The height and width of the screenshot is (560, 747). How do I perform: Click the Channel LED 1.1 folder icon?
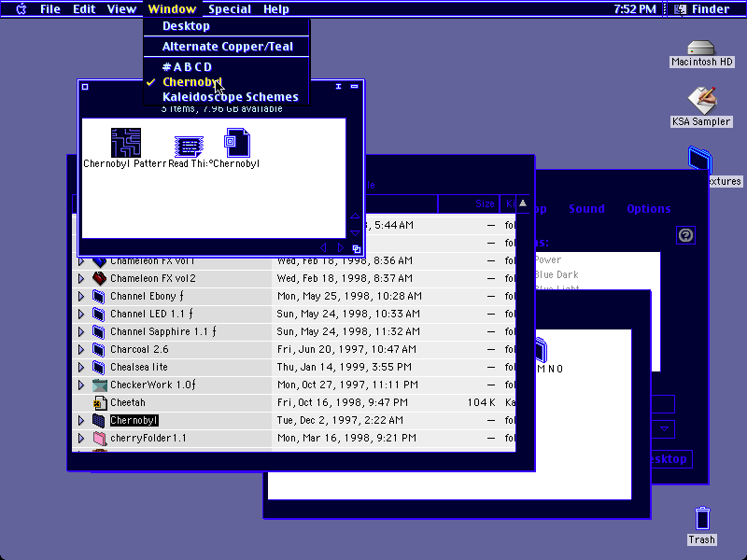point(99,314)
